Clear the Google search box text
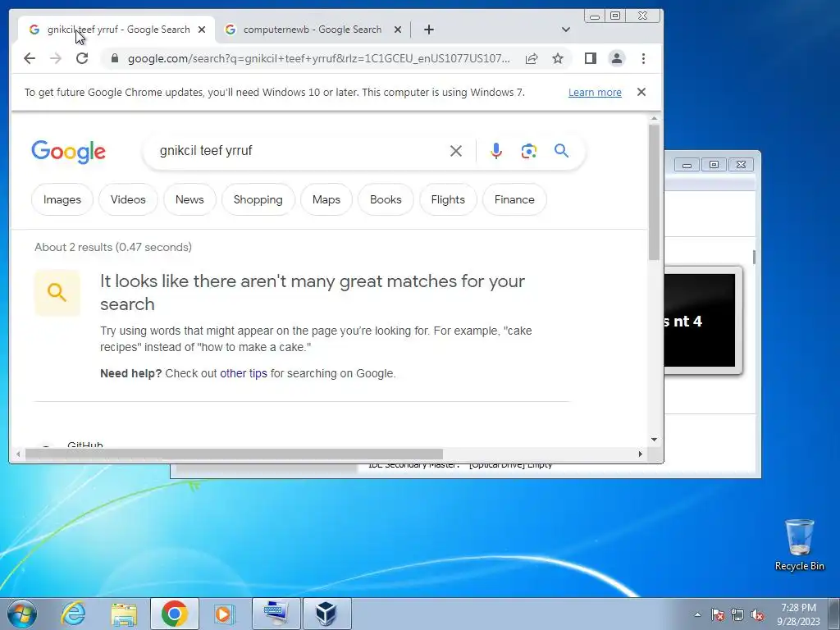Image resolution: width=840 pixels, height=630 pixels. click(456, 151)
